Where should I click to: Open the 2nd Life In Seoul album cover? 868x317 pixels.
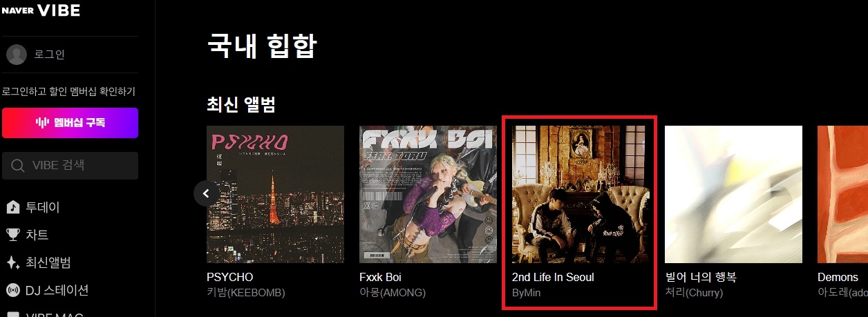(581, 194)
